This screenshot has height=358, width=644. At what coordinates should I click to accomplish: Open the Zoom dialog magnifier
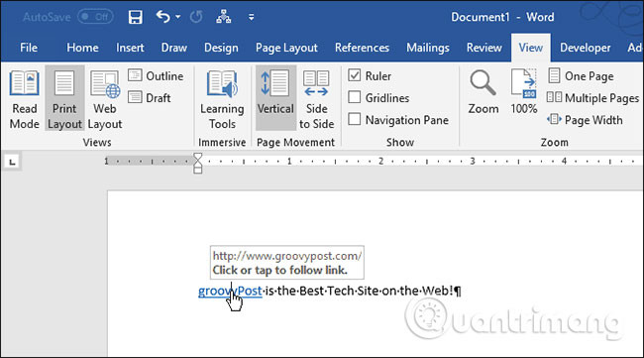point(483,91)
